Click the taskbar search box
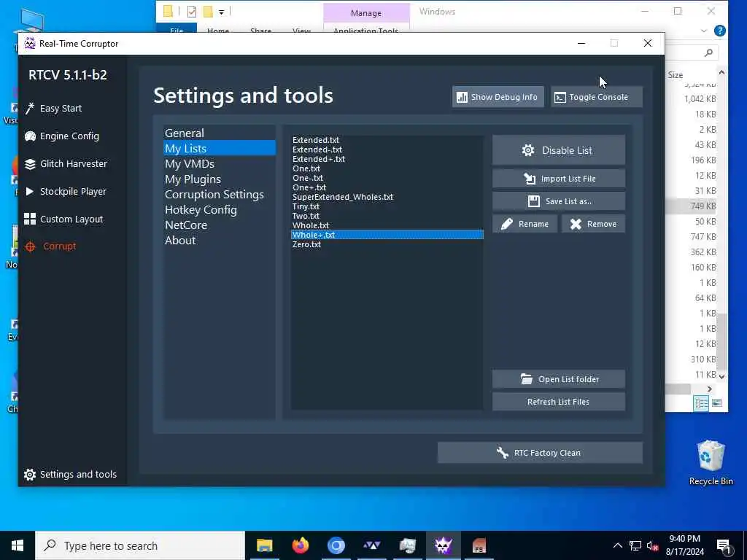 140,545
